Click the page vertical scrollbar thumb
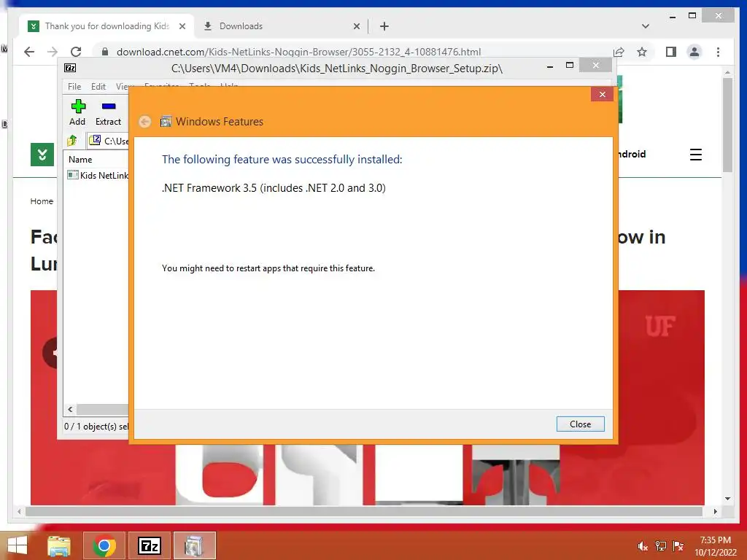This screenshot has width=747, height=560. [727, 124]
